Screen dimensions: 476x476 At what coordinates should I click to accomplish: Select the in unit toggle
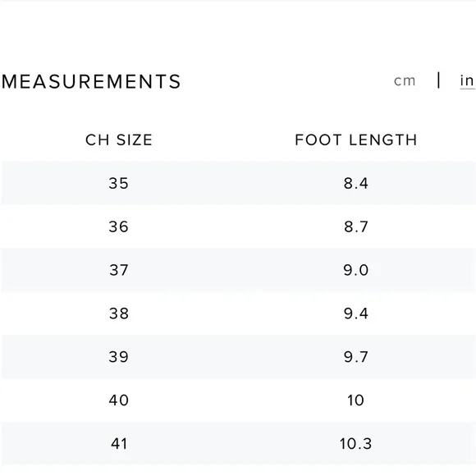(467, 80)
